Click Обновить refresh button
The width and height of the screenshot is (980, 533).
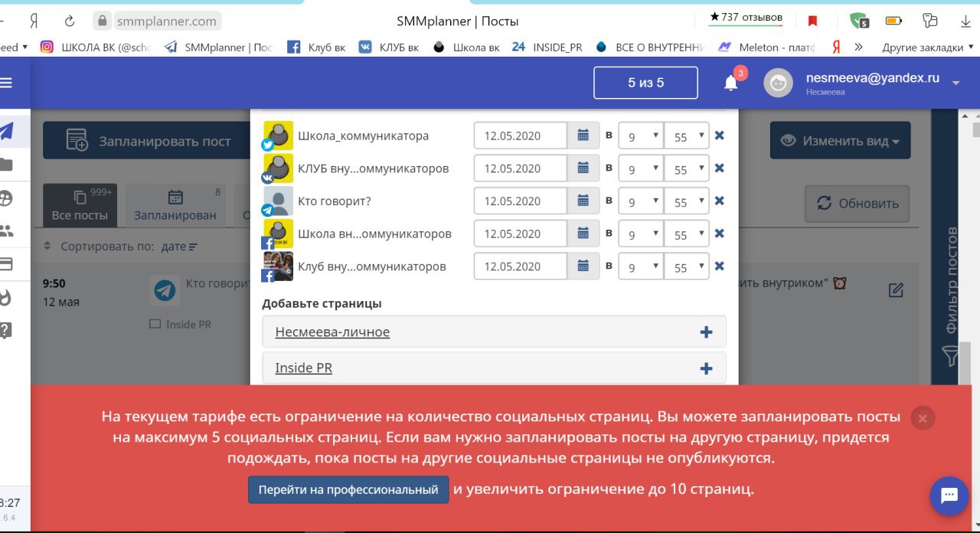[x=857, y=204]
